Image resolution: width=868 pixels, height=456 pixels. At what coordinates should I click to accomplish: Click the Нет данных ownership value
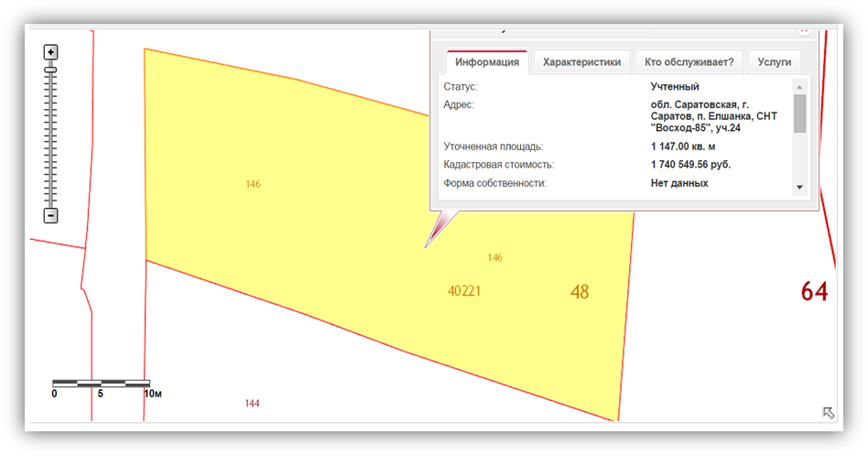pos(679,183)
